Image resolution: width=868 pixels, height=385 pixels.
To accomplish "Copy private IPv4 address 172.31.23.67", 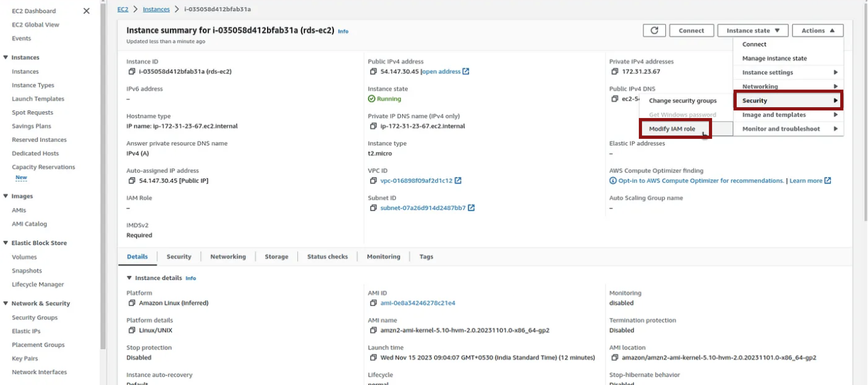I will point(615,71).
